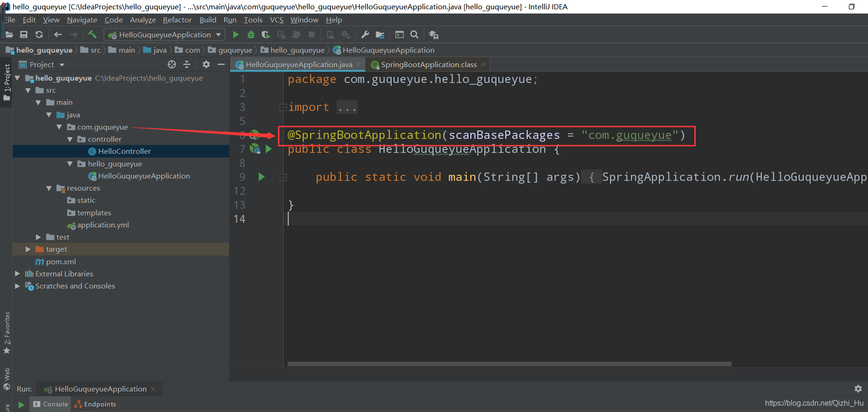Viewport: 868px width, 412px height.
Task: Open Run panel settings gear
Action: click(x=858, y=389)
